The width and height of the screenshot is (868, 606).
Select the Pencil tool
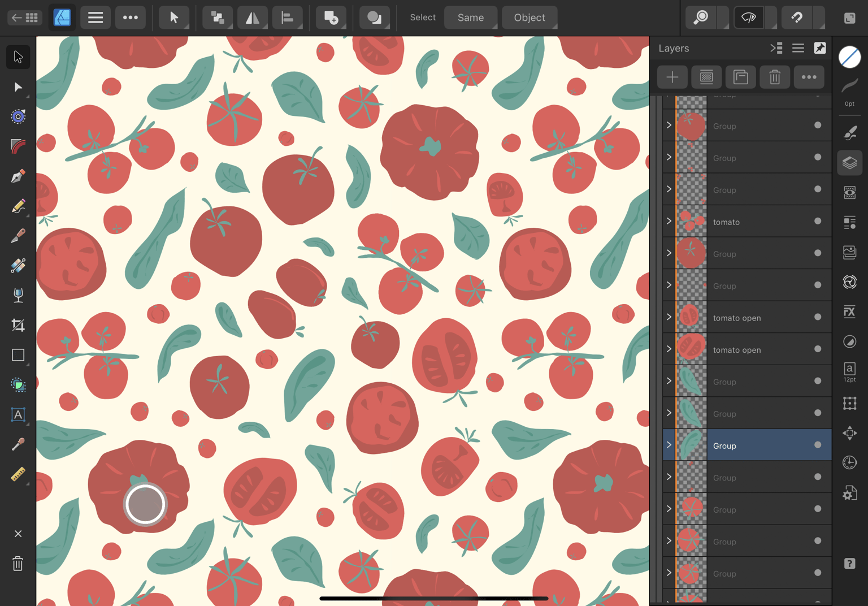(18, 206)
